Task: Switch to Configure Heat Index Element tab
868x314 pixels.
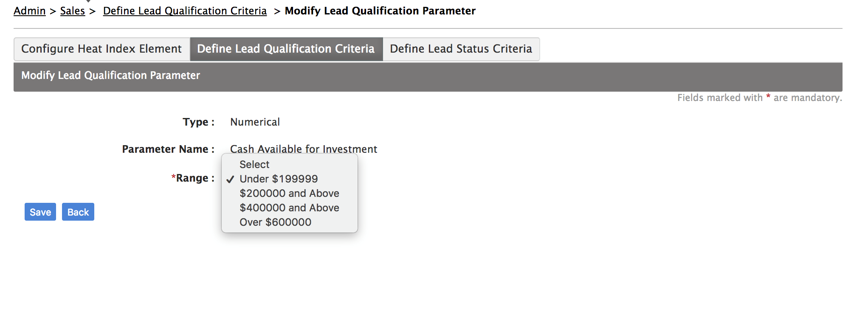Action: [101, 49]
